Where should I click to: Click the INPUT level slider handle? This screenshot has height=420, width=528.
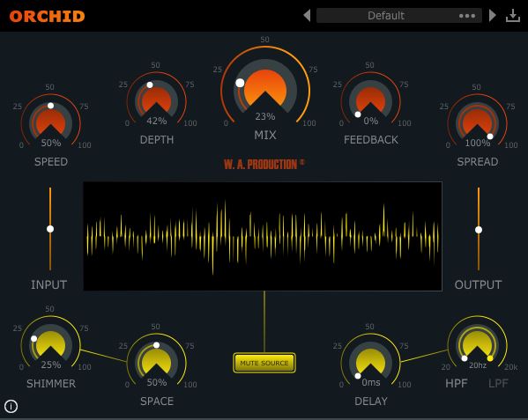pos(50,229)
